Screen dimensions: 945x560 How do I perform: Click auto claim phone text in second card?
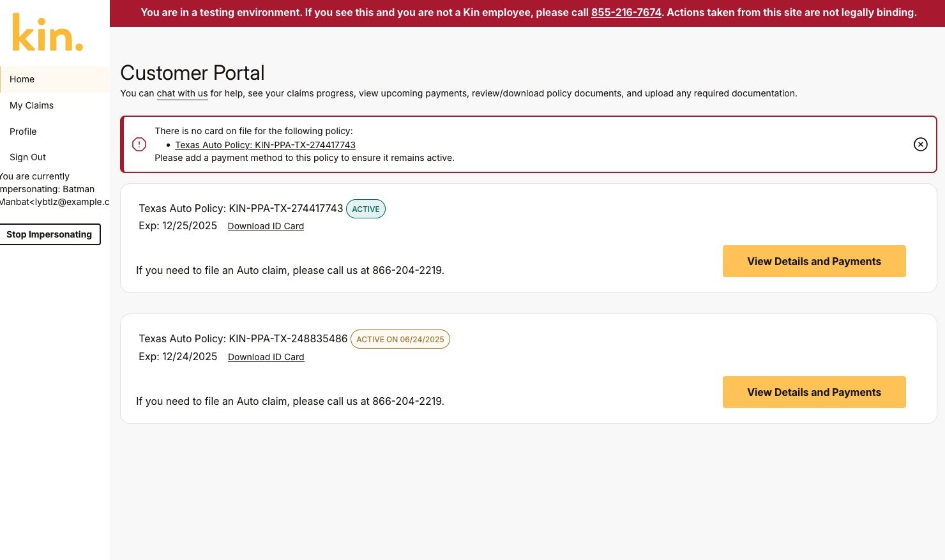[x=290, y=401]
